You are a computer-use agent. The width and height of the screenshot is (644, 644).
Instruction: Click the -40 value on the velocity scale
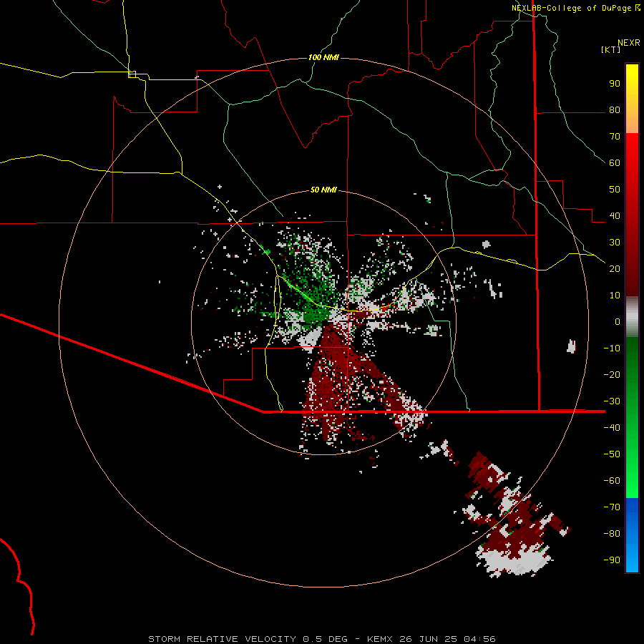[x=612, y=428]
